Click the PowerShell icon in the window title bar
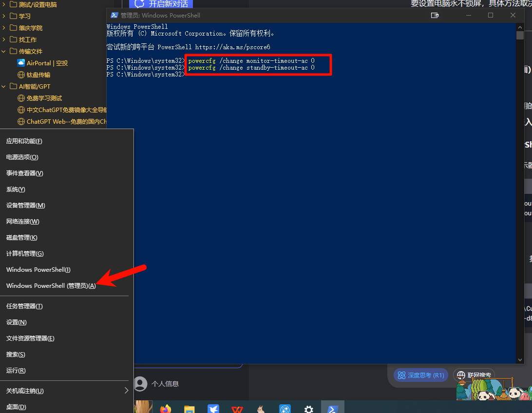 point(114,15)
